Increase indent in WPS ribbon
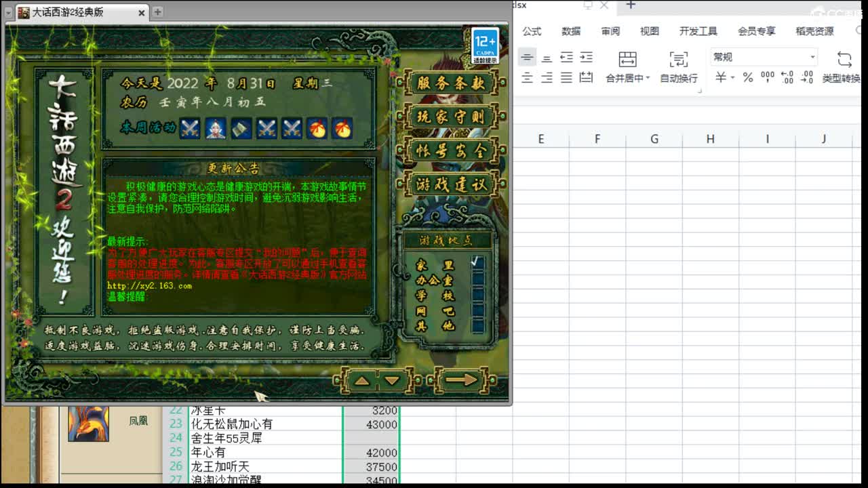 pyautogui.click(x=586, y=57)
